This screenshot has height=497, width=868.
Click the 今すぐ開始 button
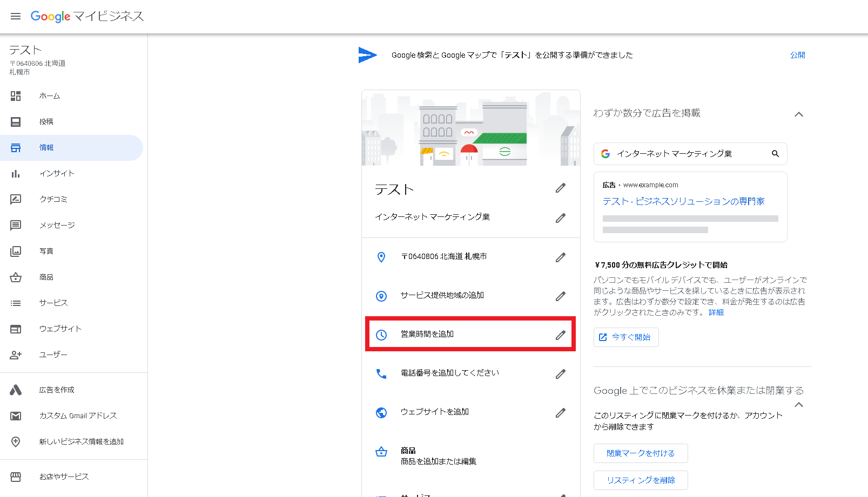click(626, 337)
